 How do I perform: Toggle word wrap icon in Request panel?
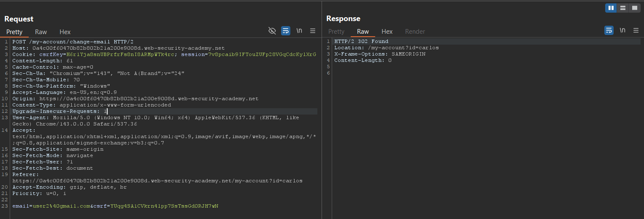click(286, 31)
